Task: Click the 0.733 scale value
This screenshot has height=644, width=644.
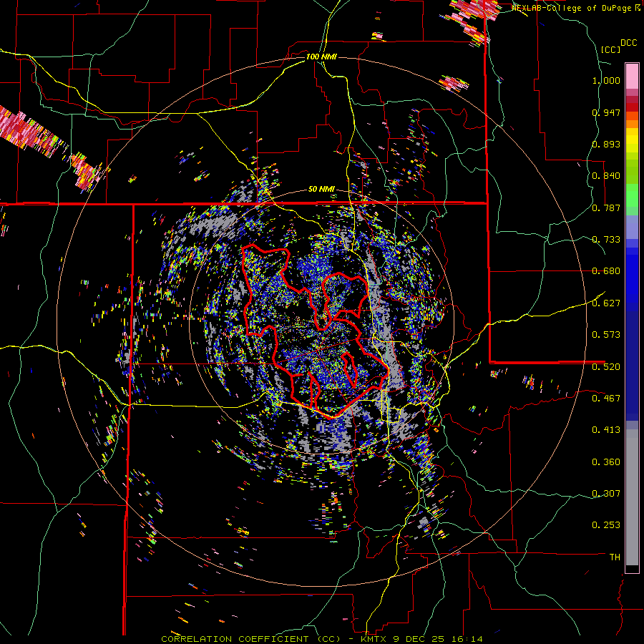Action: pyautogui.click(x=606, y=240)
